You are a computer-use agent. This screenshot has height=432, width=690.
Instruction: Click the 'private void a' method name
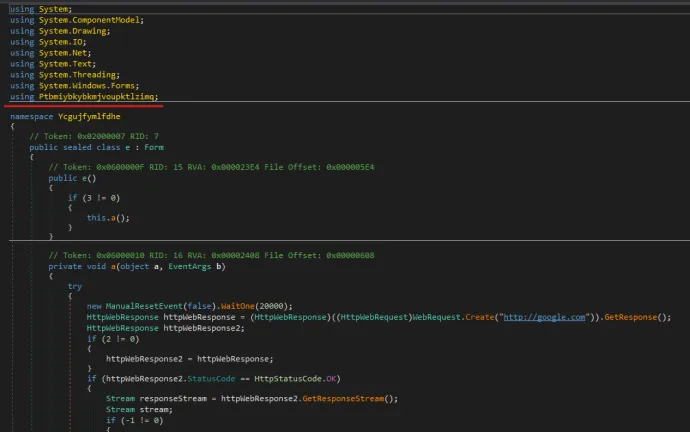[113, 267]
